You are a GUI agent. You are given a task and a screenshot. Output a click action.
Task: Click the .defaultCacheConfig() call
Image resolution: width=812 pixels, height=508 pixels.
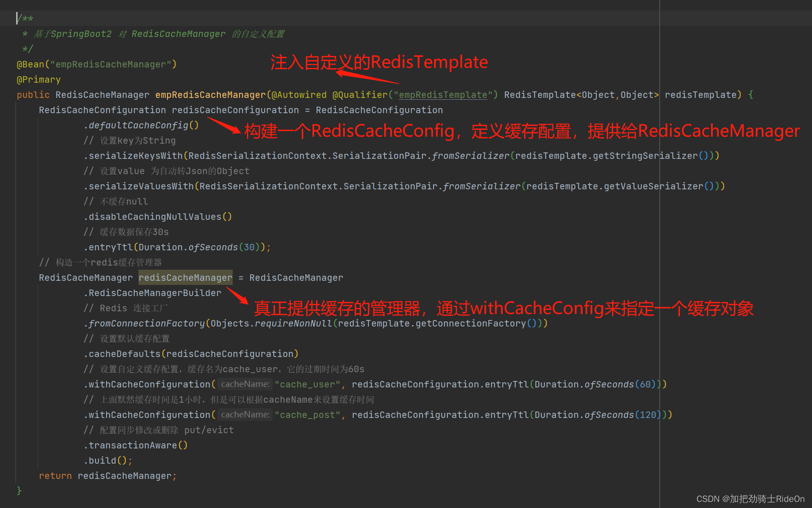(x=141, y=125)
